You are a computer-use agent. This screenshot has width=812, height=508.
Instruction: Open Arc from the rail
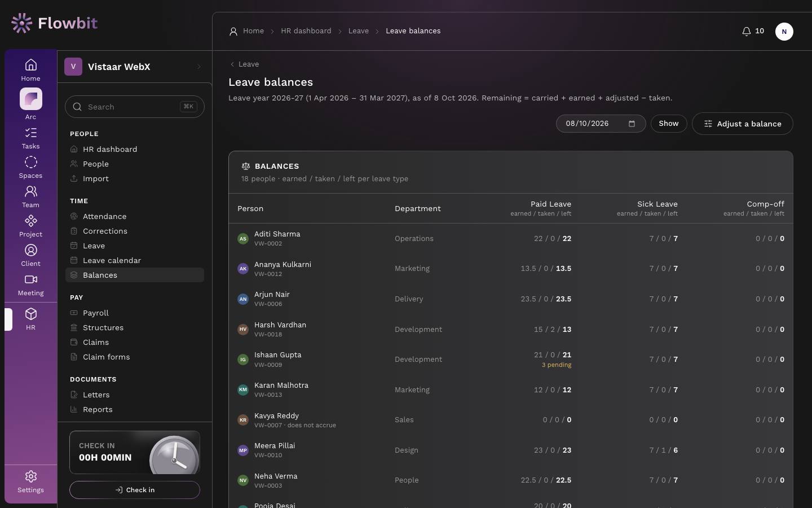pyautogui.click(x=31, y=104)
